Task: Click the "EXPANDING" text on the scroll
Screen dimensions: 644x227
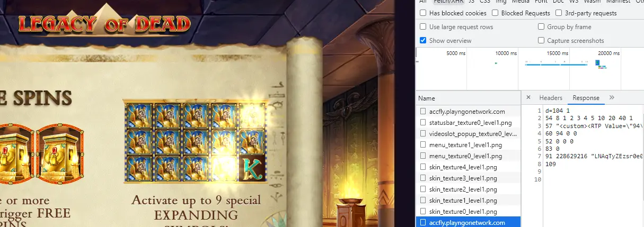Action: coord(196,215)
